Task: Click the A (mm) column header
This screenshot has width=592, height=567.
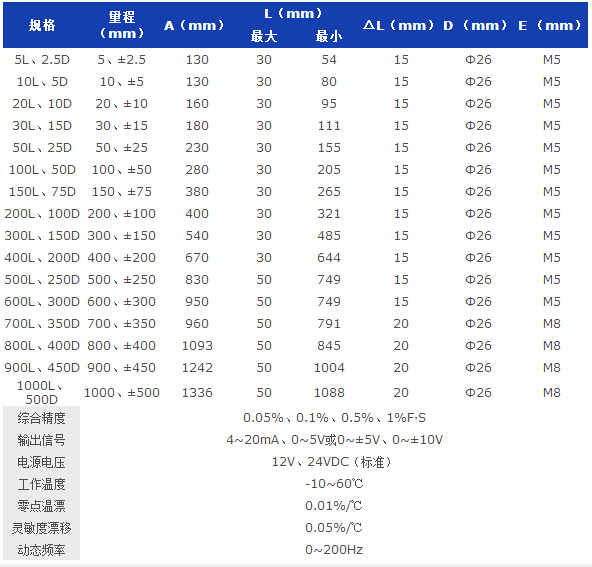Action: pos(194,25)
